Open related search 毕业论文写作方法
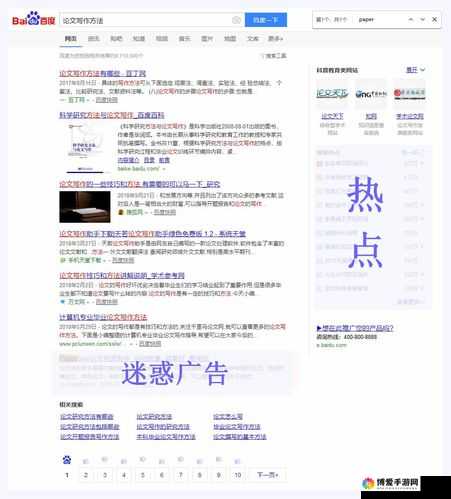 point(237,427)
